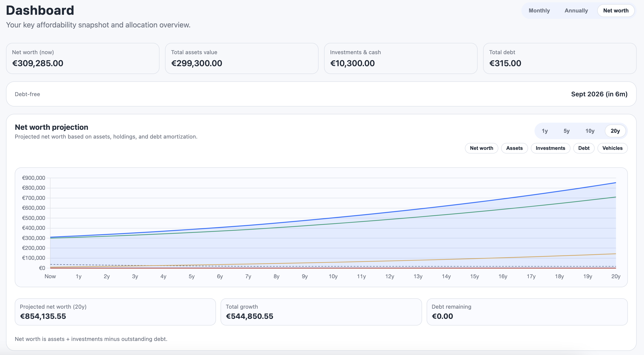Toggle the Net worth chart series
Screen dimensions: 644x355
pos(481,148)
